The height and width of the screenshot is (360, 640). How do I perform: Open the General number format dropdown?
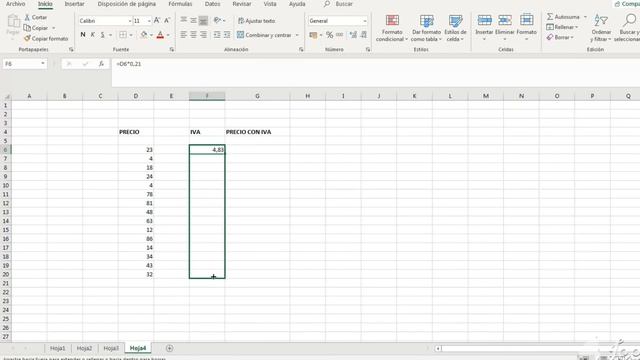pyautogui.click(x=365, y=21)
